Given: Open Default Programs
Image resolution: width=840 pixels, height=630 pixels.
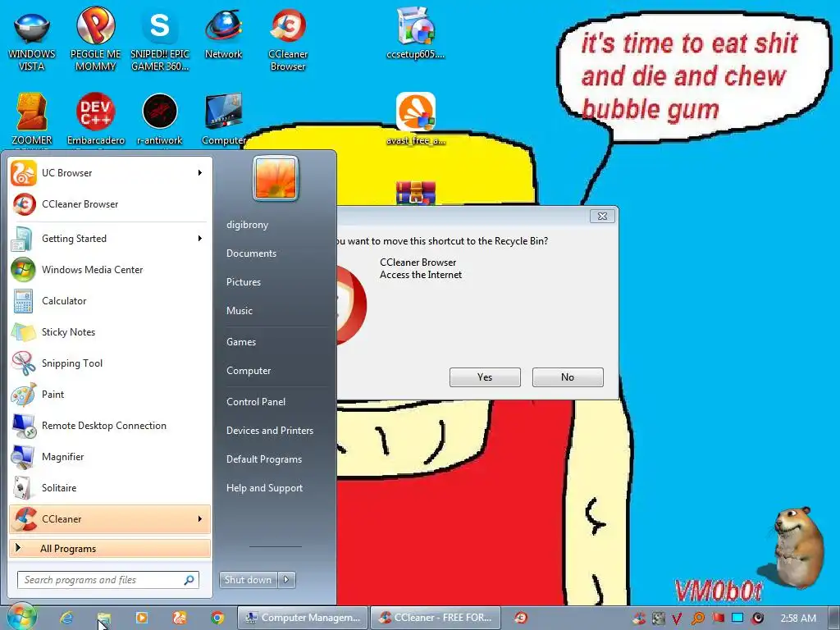Looking at the screenshot, I should coord(264,459).
